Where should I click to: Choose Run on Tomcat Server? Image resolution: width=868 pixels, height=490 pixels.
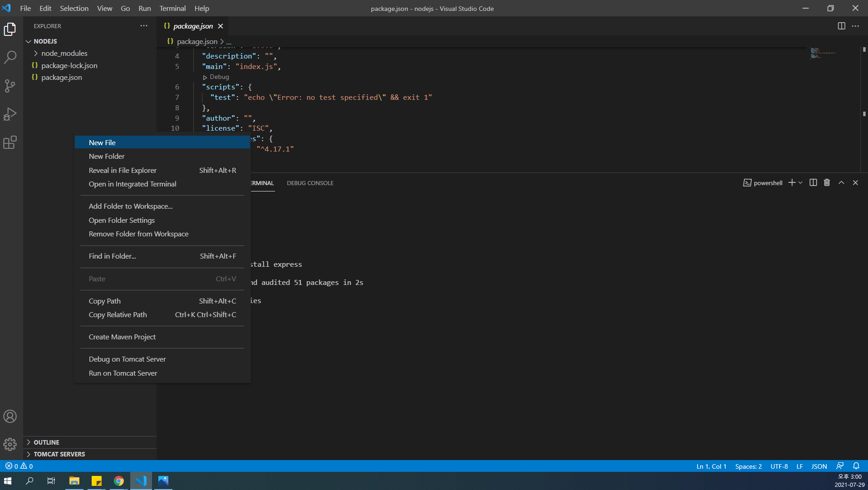[162, 373]
